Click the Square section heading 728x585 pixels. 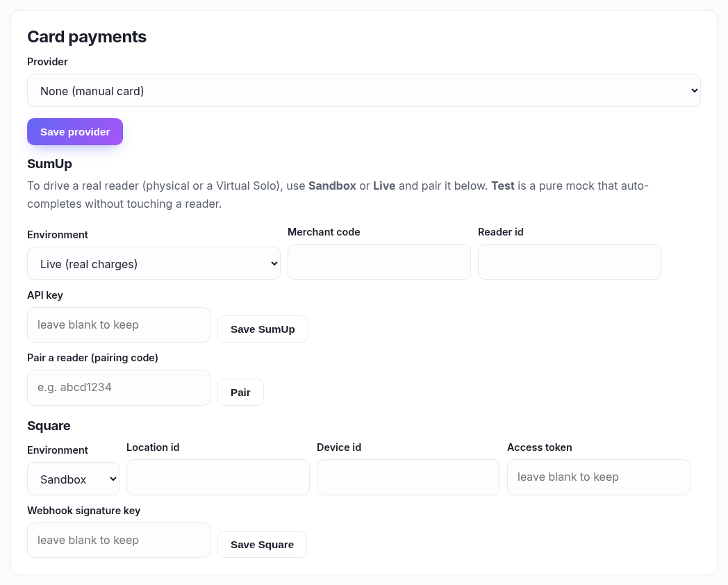(49, 426)
